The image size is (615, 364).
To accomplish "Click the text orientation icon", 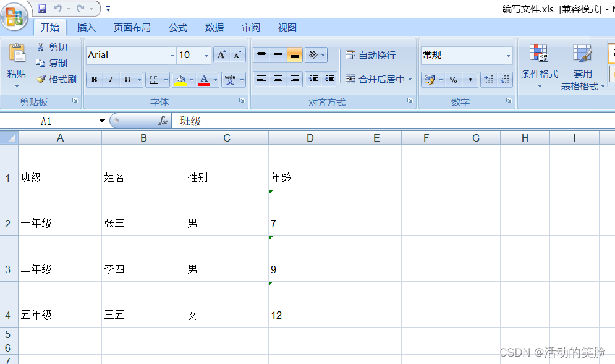I will pos(313,55).
